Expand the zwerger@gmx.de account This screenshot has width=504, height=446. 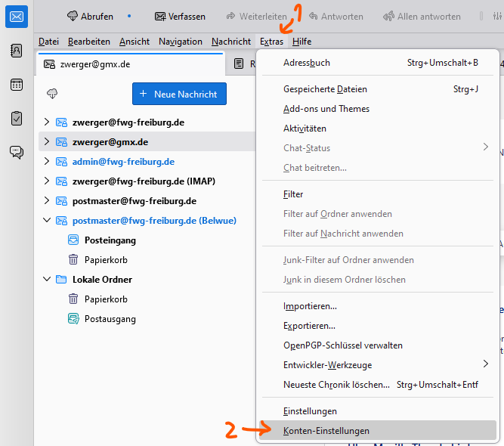tap(46, 141)
